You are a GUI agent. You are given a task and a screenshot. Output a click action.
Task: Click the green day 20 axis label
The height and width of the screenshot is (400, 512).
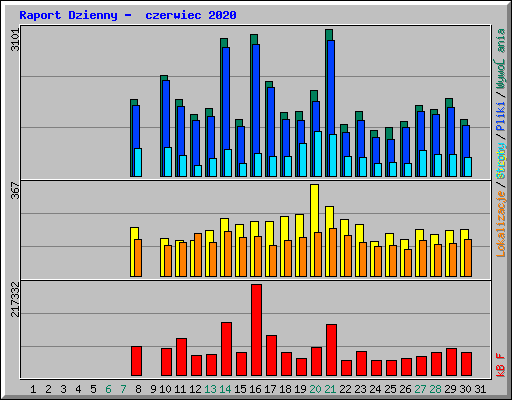click(315, 389)
